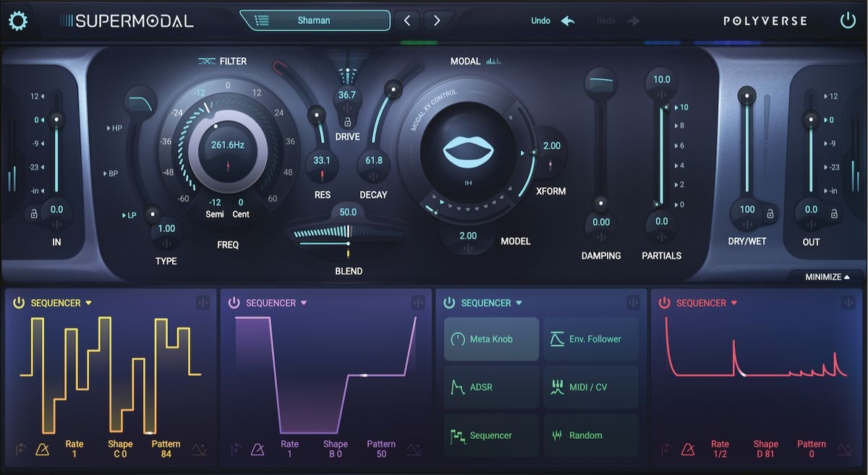
Task: Toggle power for the yellow sequencer
Action: point(19,303)
